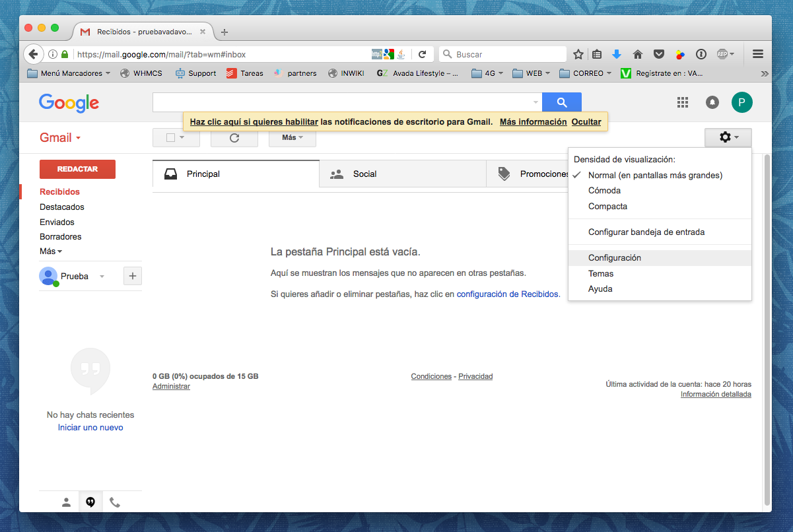
Task: Open the phone calls icon in the chat footer
Action: pos(115,502)
